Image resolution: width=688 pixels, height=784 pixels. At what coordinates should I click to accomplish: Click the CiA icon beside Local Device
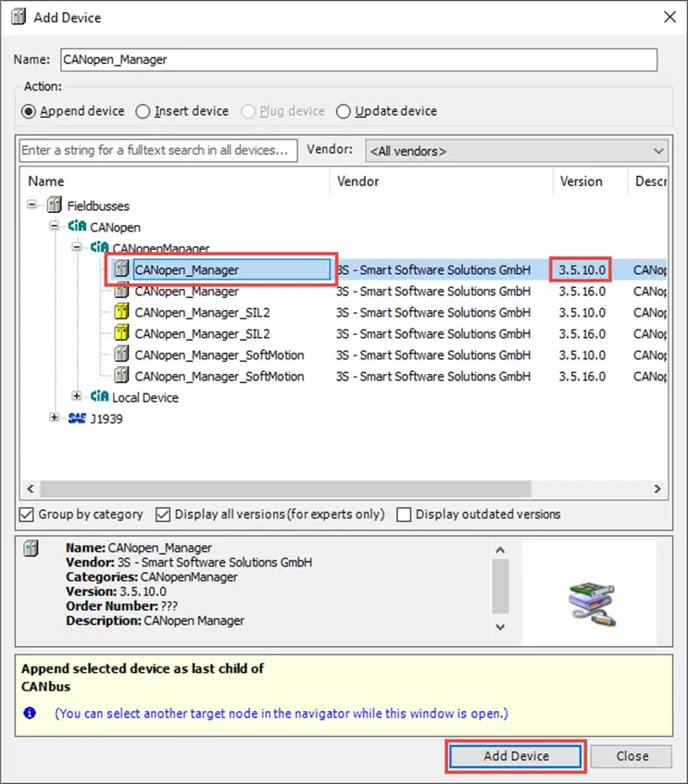click(99, 396)
